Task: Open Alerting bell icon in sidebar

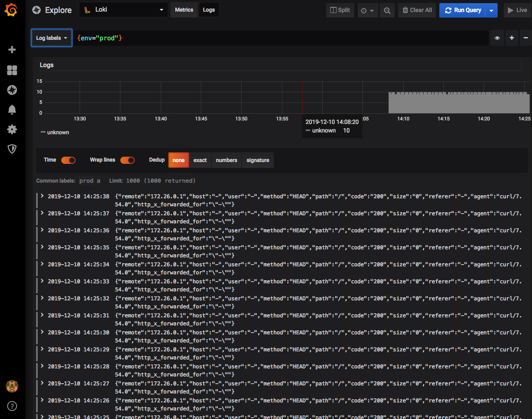Action: click(x=12, y=109)
